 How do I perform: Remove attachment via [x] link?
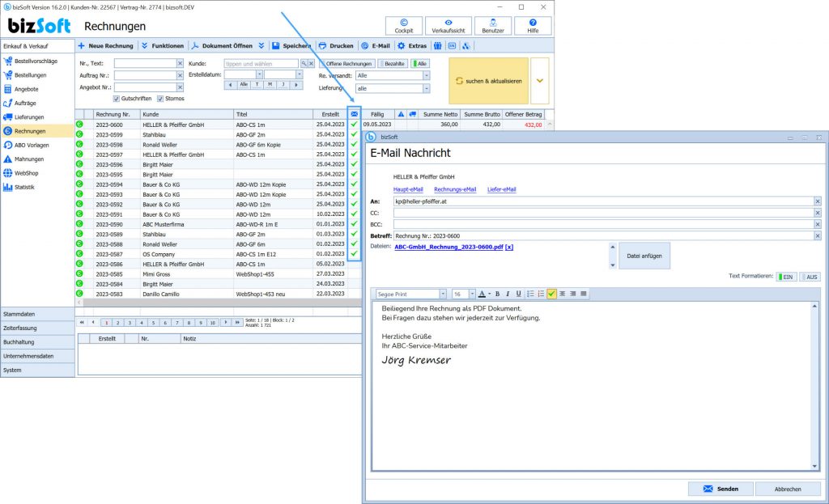click(x=509, y=247)
